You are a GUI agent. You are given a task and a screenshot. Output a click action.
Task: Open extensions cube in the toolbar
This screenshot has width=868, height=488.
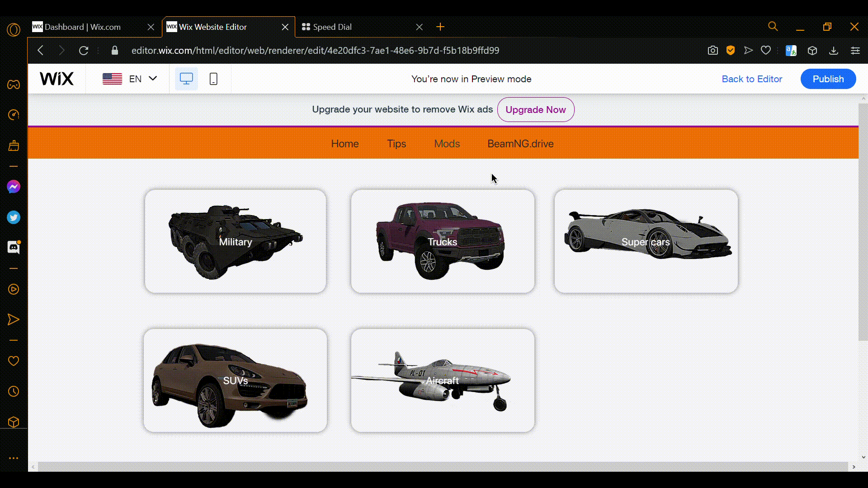(812, 51)
